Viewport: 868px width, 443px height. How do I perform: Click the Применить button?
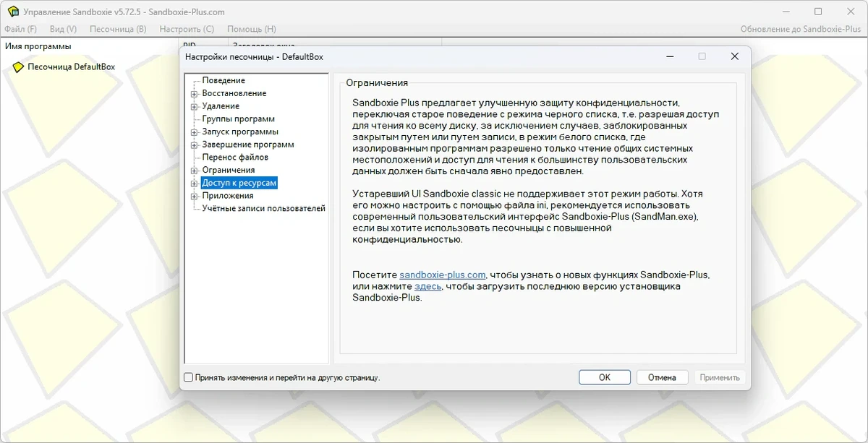[720, 377]
